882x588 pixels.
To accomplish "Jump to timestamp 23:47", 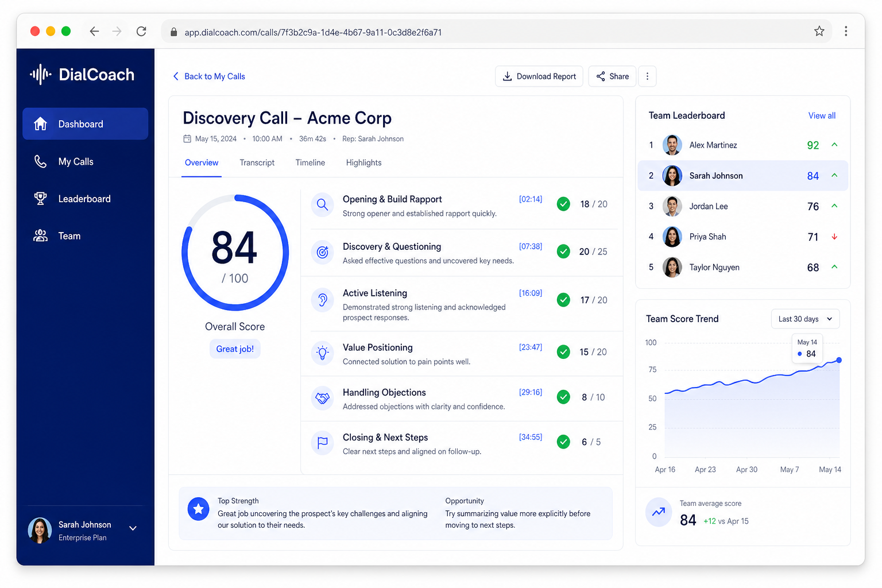I will (531, 347).
